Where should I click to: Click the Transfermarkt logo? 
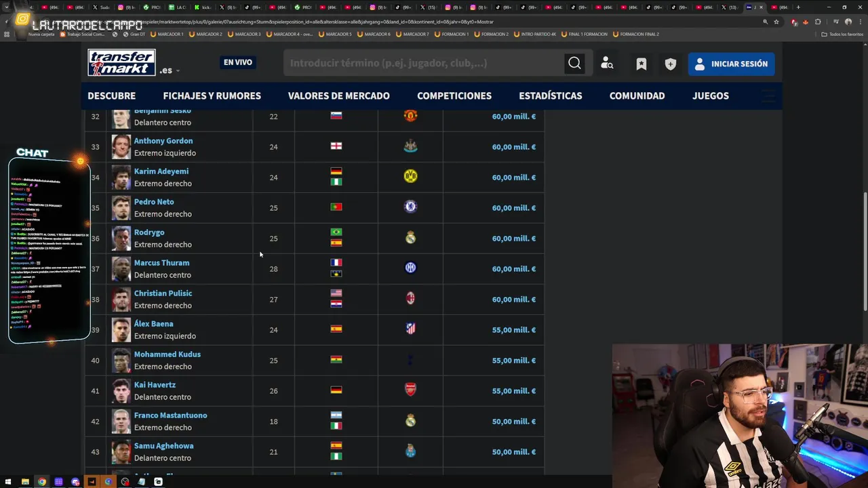121,63
